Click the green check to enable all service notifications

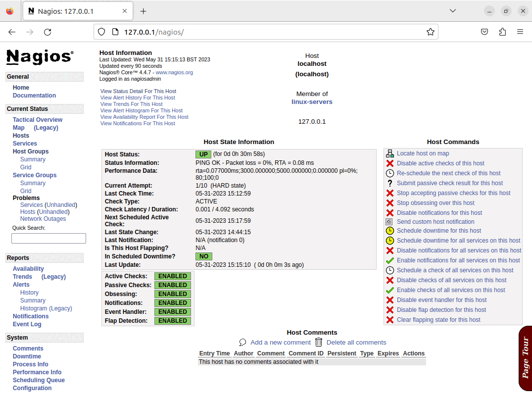pyautogui.click(x=389, y=260)
